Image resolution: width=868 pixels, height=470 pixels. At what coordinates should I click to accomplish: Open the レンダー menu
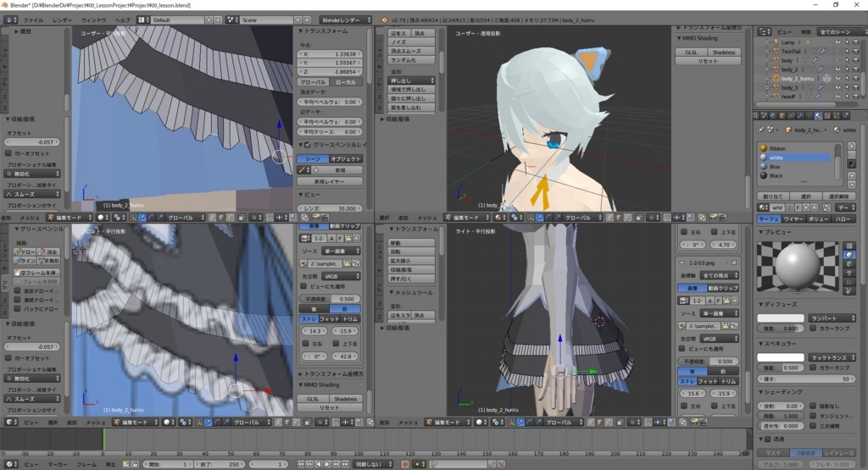(x=62, y=20)
